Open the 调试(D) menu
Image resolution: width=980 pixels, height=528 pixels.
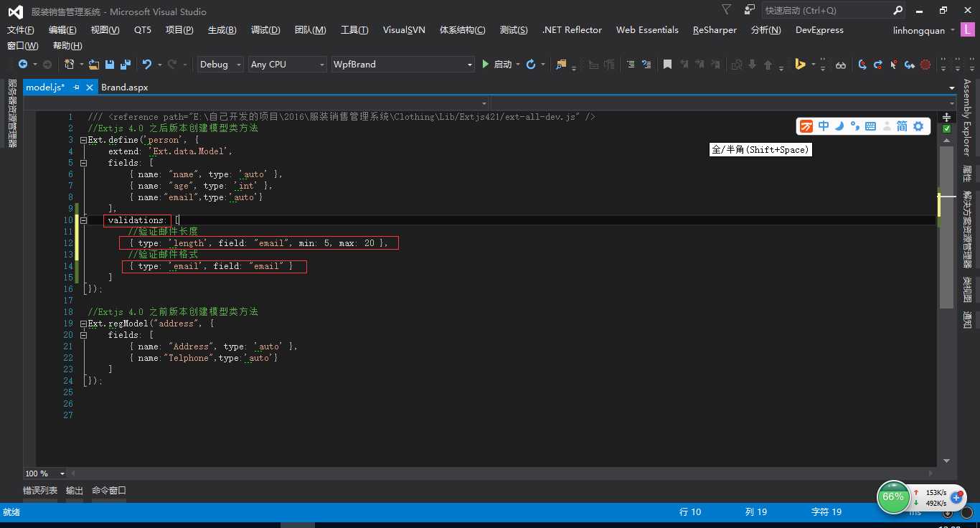[x=265, y=30]
